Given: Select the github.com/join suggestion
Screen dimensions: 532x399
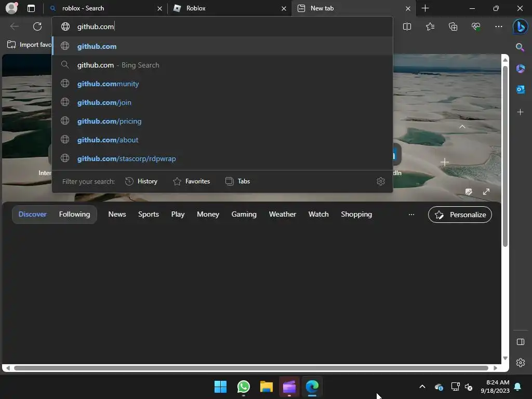Looking at the screenshot, I should pos(222,102).
